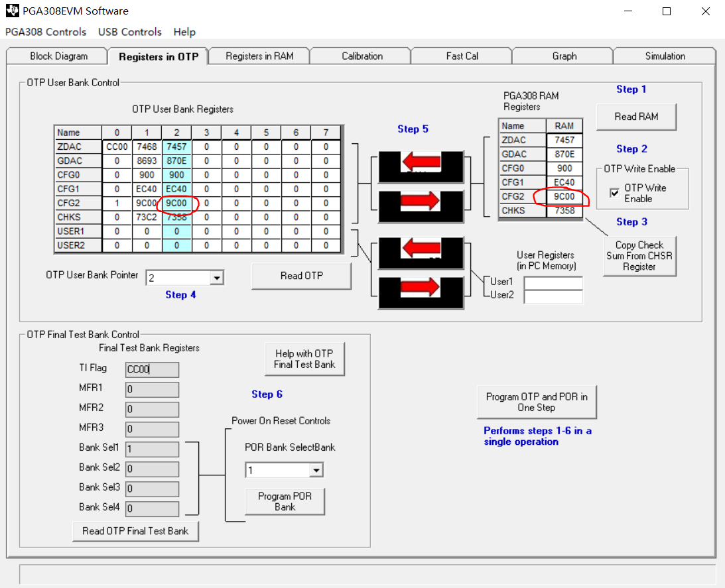Maximize the PGA308EVM Software window
This screenshot has height=588, width=725.
(666, 11)
